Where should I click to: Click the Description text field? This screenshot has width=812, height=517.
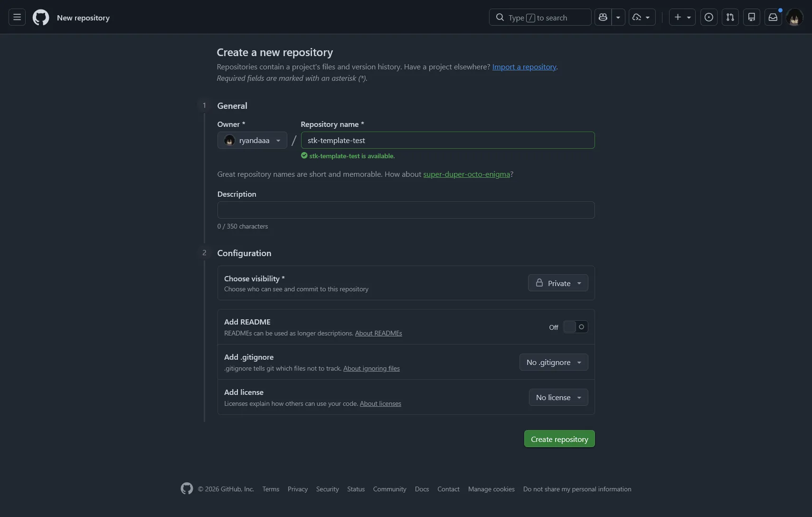(406, 210)
